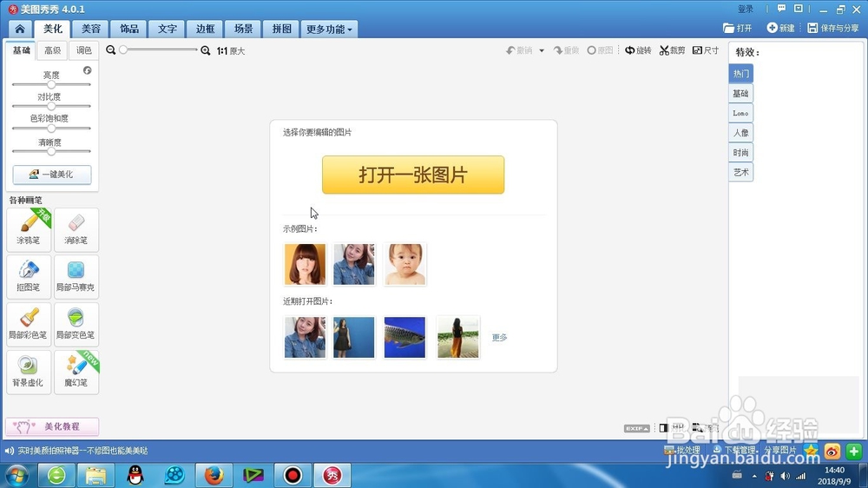Open Firefox from the taskbar
Viewport: 868px width, 488px height.
[x=214, y=475]
